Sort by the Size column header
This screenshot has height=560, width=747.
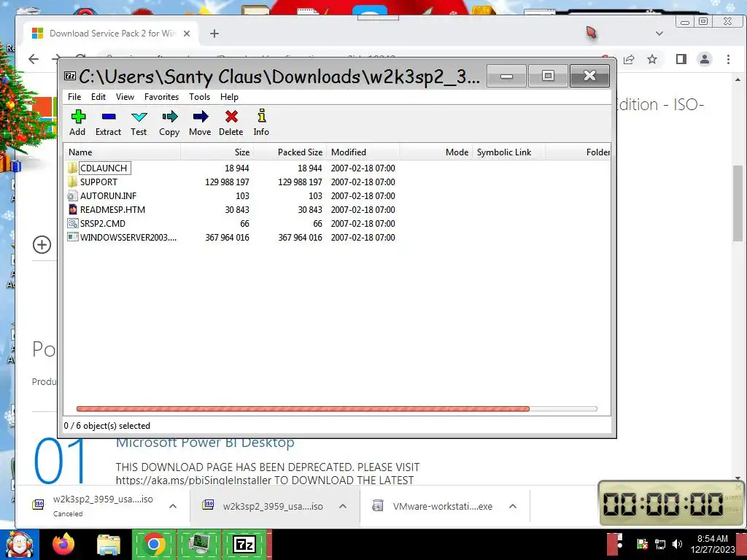coord(217,152)
